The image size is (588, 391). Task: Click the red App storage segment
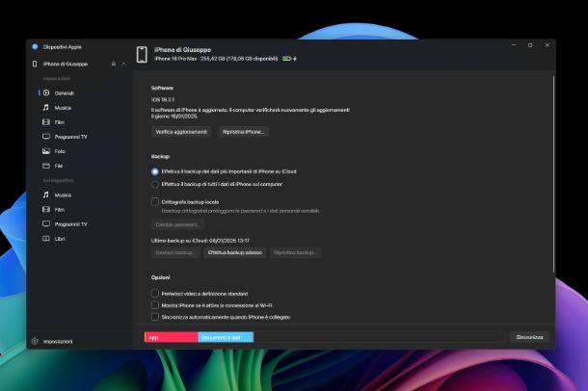click(x=172, y=337)
